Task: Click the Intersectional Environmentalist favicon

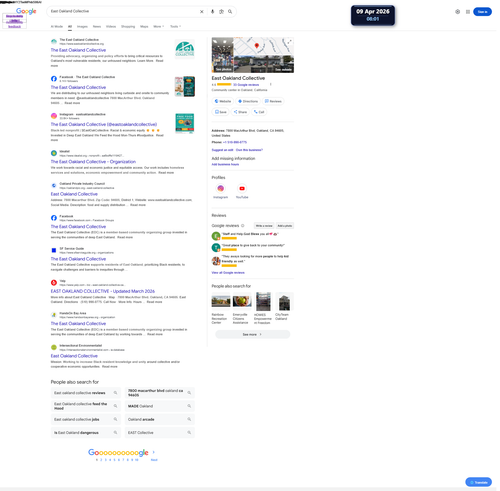Action: pos(54,347)
